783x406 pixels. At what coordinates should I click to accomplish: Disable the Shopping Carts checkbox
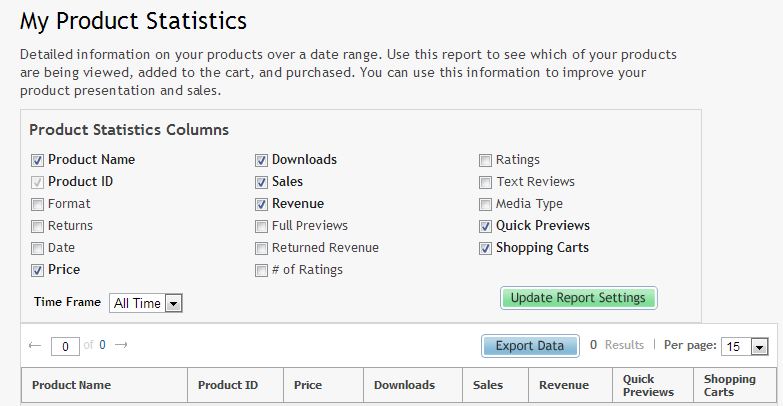pyautogui.click(x=486, y=248)
